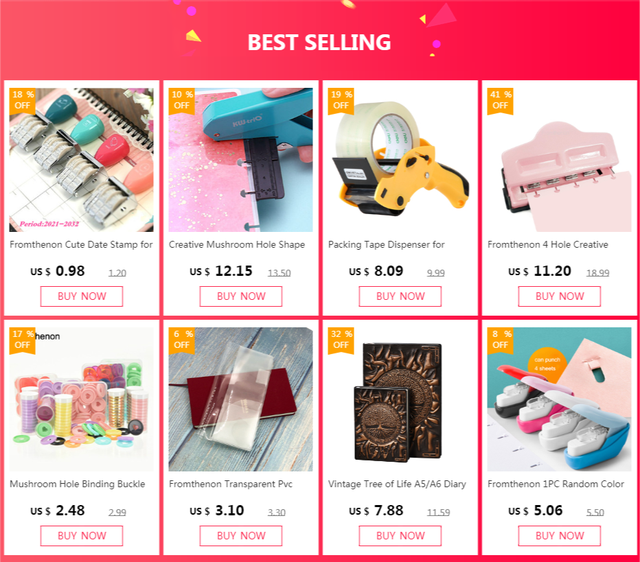Buy the Date Stamp for US $0.98

pos(82,296)
